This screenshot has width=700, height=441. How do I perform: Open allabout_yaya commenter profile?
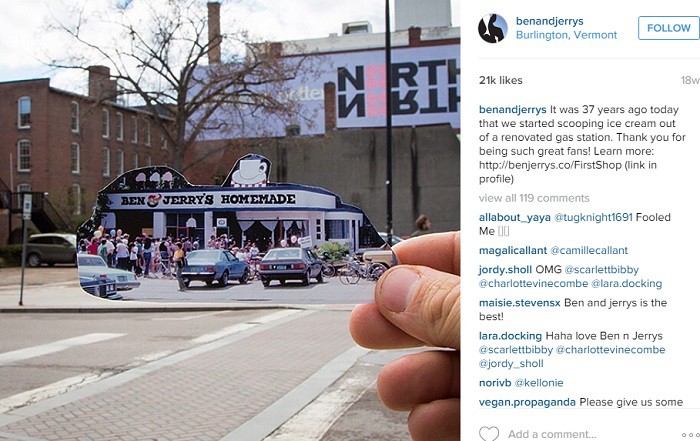(x=514, y=217)
